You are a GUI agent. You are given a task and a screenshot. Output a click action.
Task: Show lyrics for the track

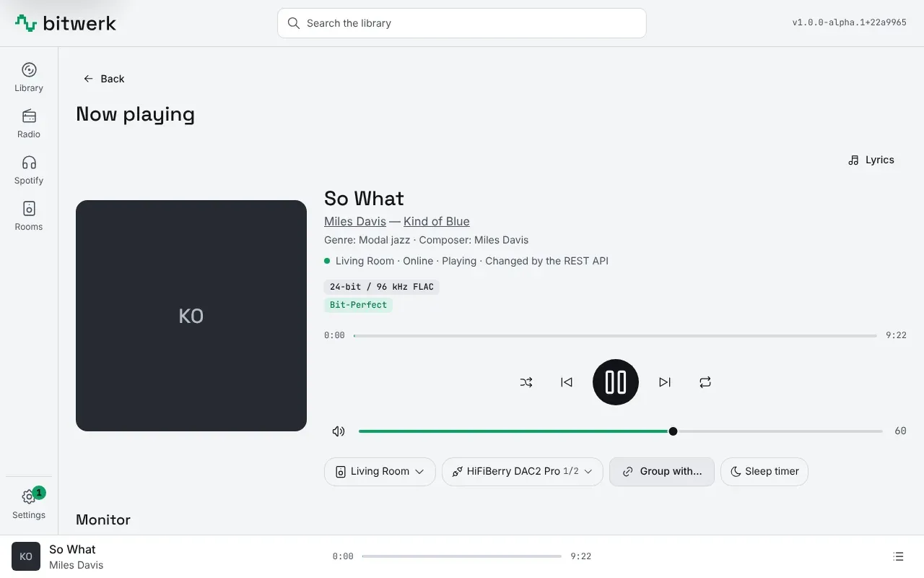pyautogui.click(x=871, y=160)
